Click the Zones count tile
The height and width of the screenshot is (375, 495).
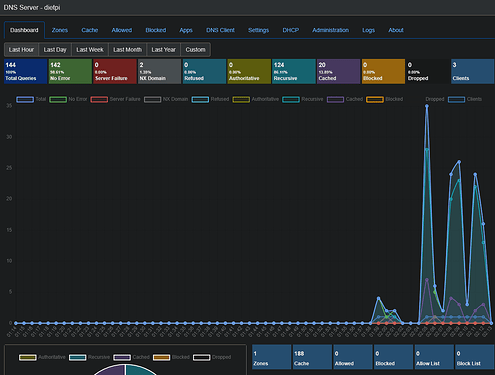click(x=271, y=357)
